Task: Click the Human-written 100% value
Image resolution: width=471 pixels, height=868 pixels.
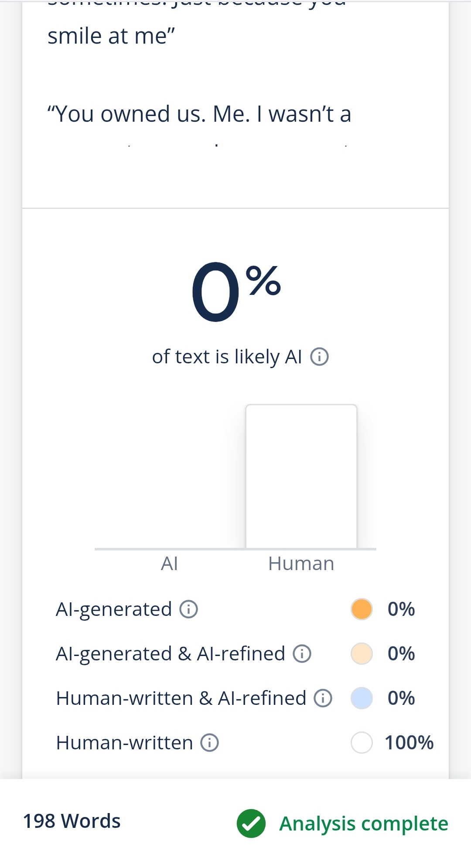Action: coord(409,742)
